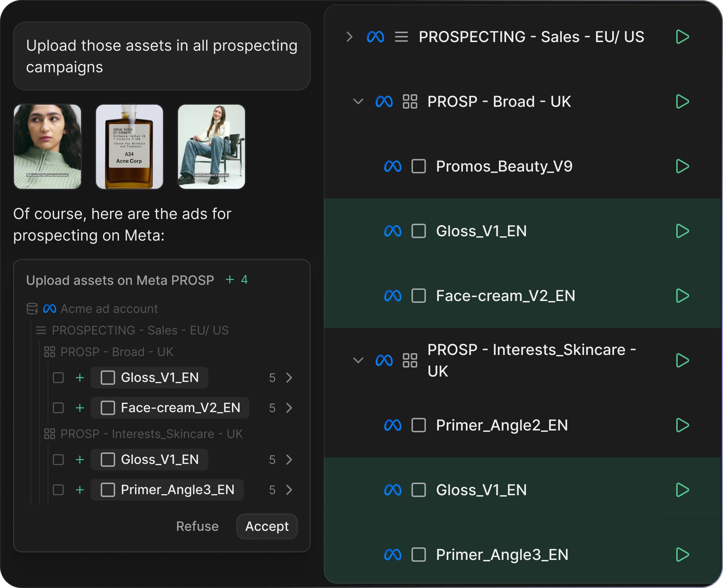The width and height of the screenshot is (723, 588).
Task: Click green plus icon next to Face-cream_V2_EN
Action: pos(80,408)
